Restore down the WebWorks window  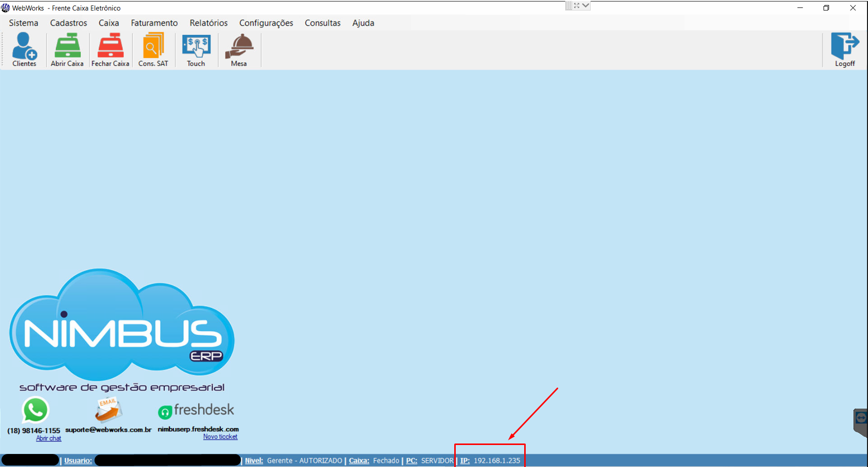[x=827, y=8]
